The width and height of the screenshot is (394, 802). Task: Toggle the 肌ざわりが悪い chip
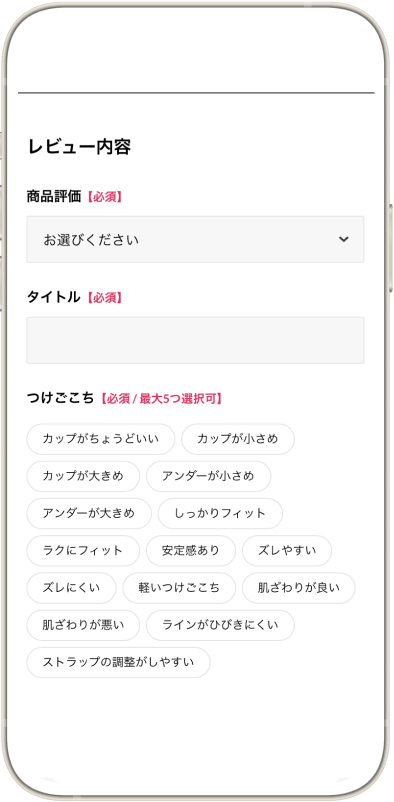click(83, 625)
